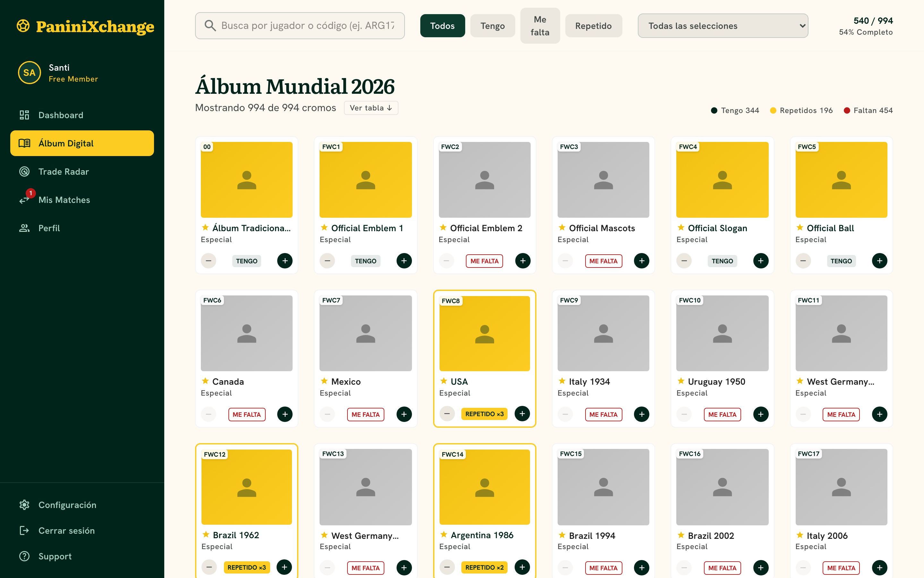Viewport: 924px width, 578px height.
Task: Click the Free Member label
Action: point(73,79)
